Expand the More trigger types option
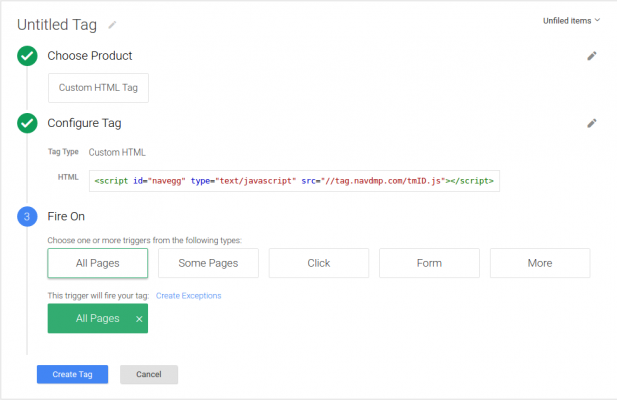The image size is (617, 400). [x=540, y=263]
